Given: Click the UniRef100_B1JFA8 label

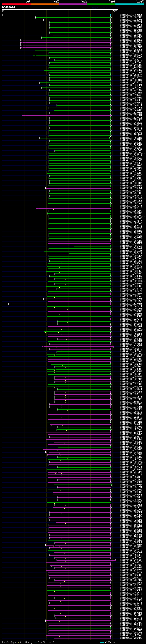Looking at the screenshot, I should (x=131, y=113).
